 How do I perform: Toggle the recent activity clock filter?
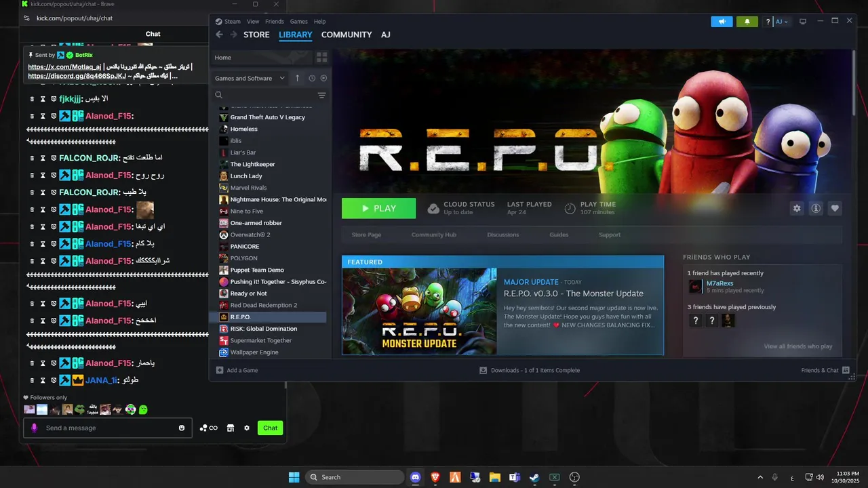pyautogui.click(x=312, y=78)
